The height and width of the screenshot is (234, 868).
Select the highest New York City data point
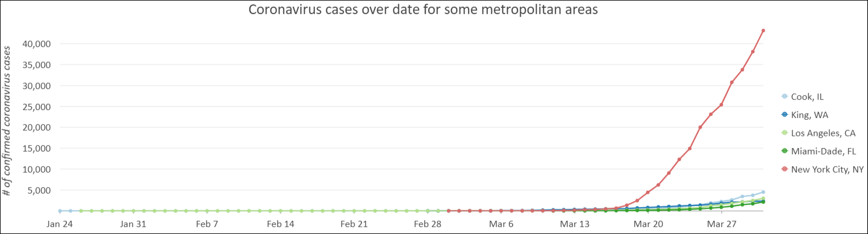763,31
